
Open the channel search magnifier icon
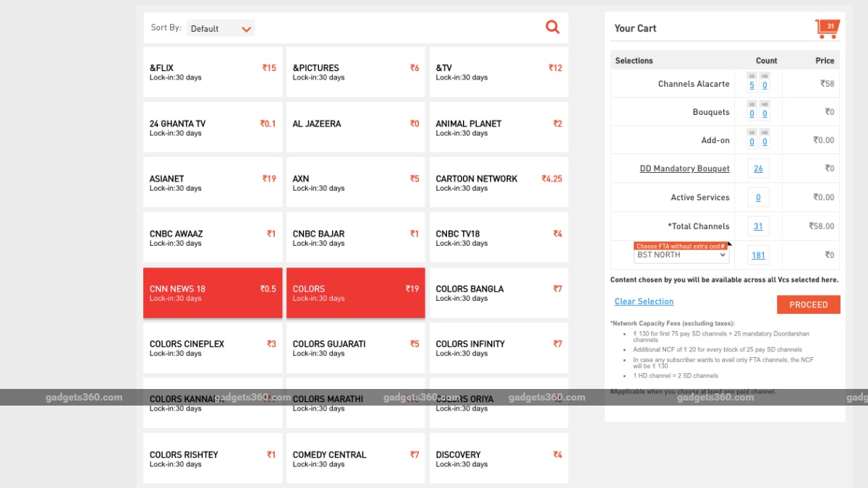click(x=553, y=27)
